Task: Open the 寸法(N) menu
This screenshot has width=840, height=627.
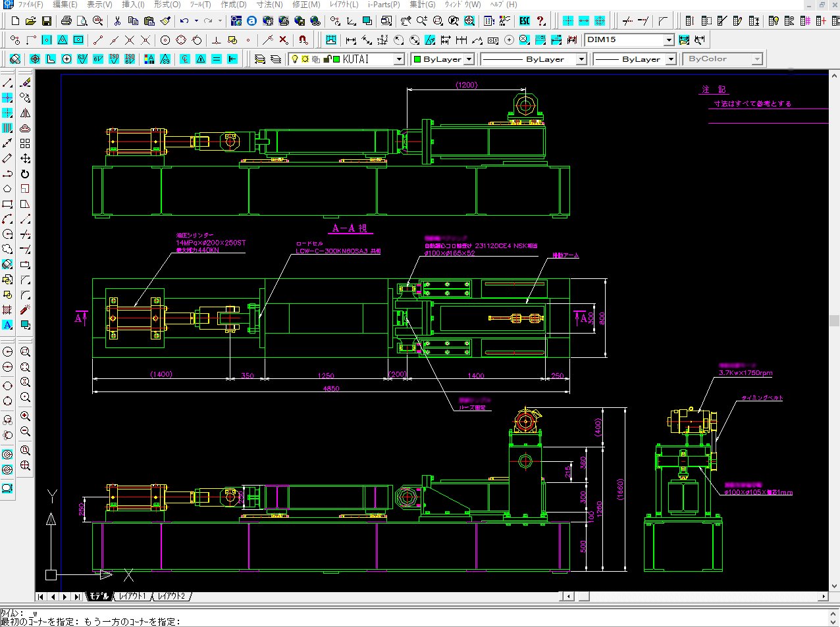Action: pyautogui.click(x=269, y=5)
